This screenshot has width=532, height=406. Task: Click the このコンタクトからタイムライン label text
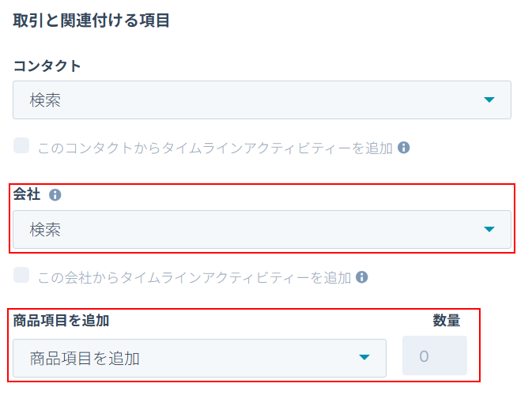215,148
